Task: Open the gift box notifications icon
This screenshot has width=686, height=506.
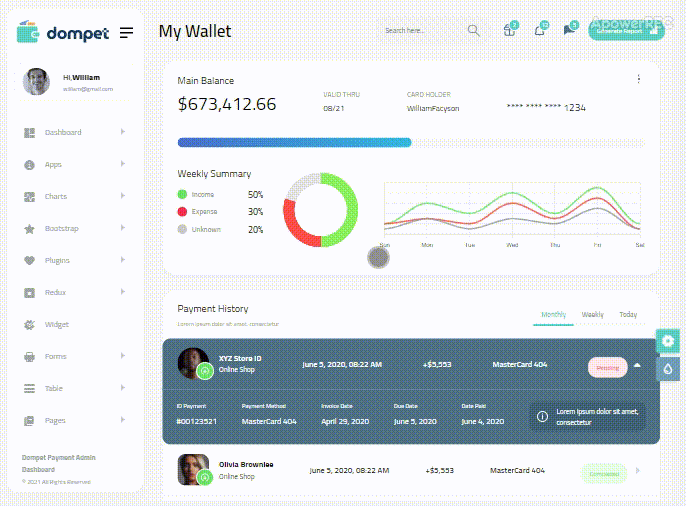Action: click(x=509, y=30)
